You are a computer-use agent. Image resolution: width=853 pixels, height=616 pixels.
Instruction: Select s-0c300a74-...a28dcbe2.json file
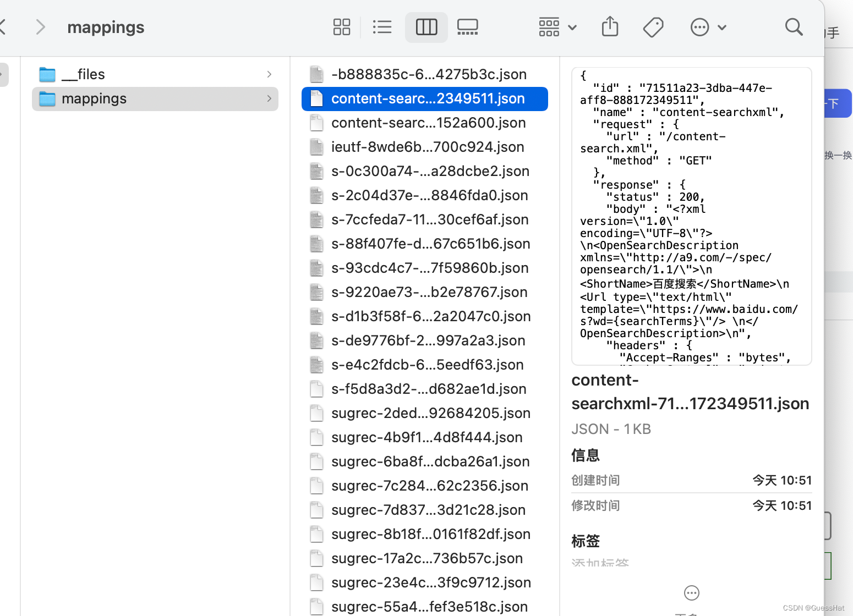(425, 171)
